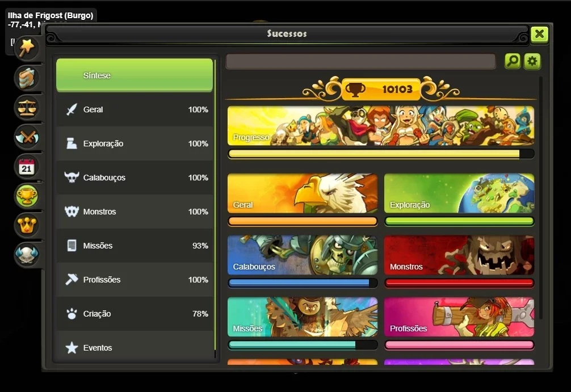Open the Geral category in the list
The image size is (571, 392).
[x=135, y=109]
